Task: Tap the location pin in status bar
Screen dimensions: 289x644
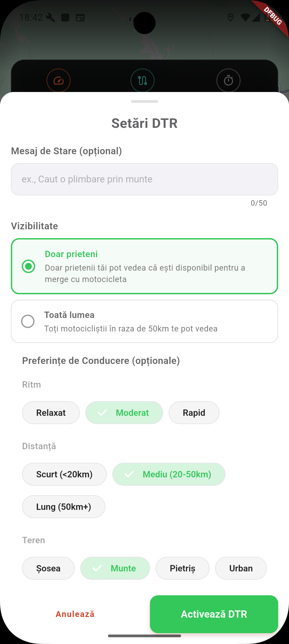Action: (230, 18)
